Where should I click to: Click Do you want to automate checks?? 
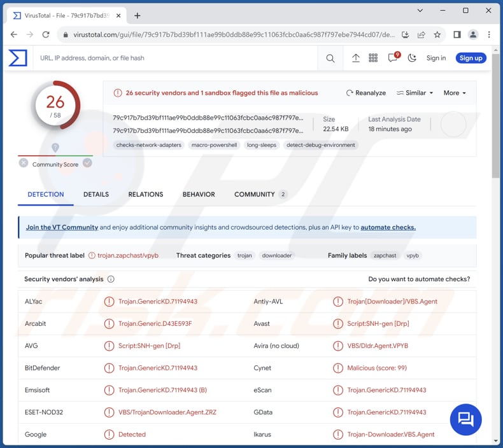point(419,279)
